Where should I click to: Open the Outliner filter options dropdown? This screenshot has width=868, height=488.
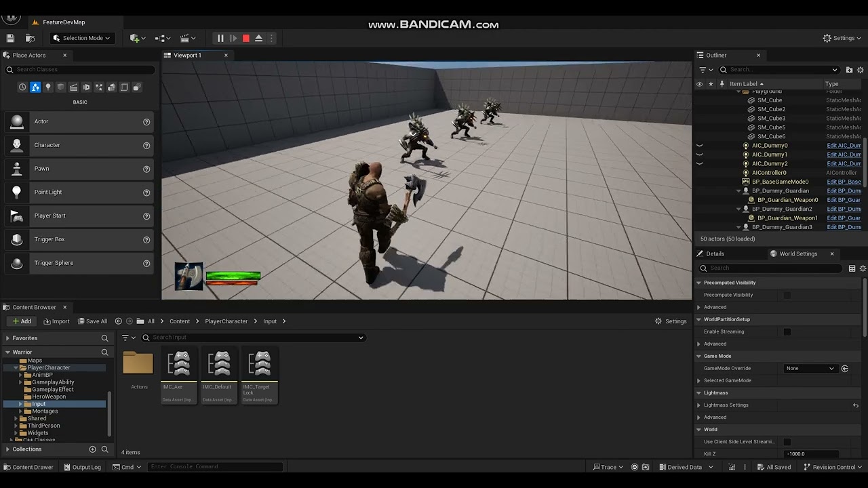pos(706,69)
